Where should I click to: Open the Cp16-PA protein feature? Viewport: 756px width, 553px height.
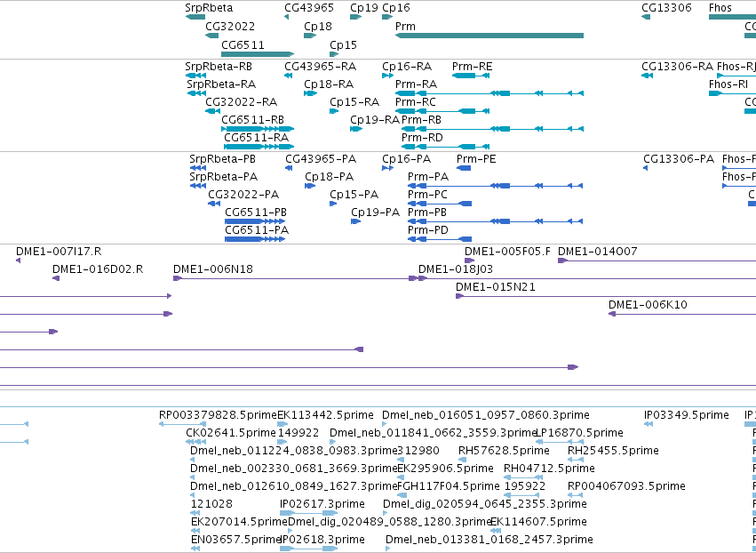click(x=387, y=168)
